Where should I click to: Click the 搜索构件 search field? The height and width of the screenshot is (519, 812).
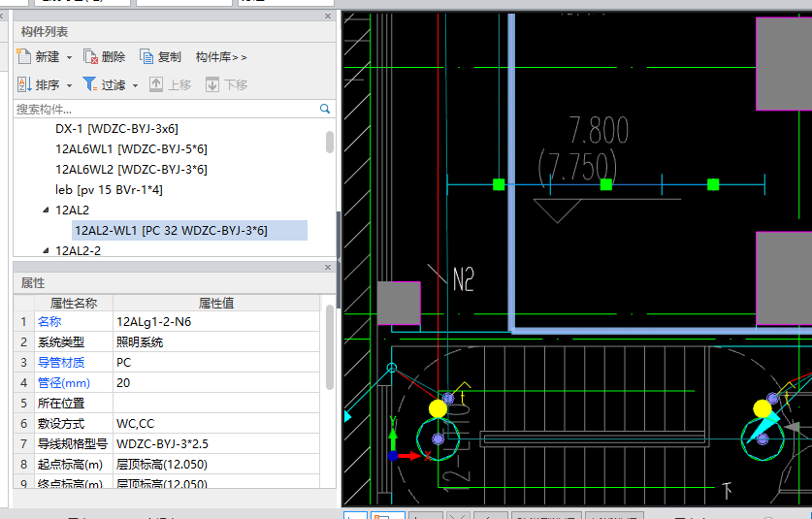(166, 109)
